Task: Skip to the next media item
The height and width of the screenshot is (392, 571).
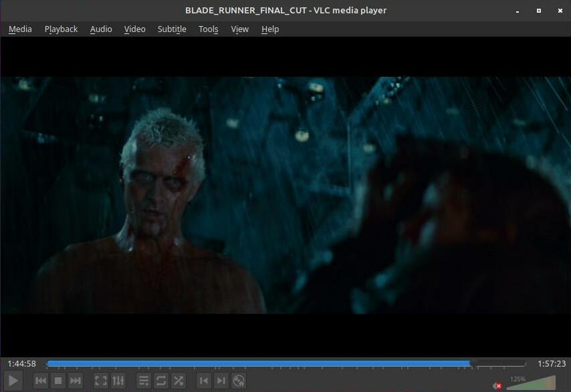Action: [76, 381]
